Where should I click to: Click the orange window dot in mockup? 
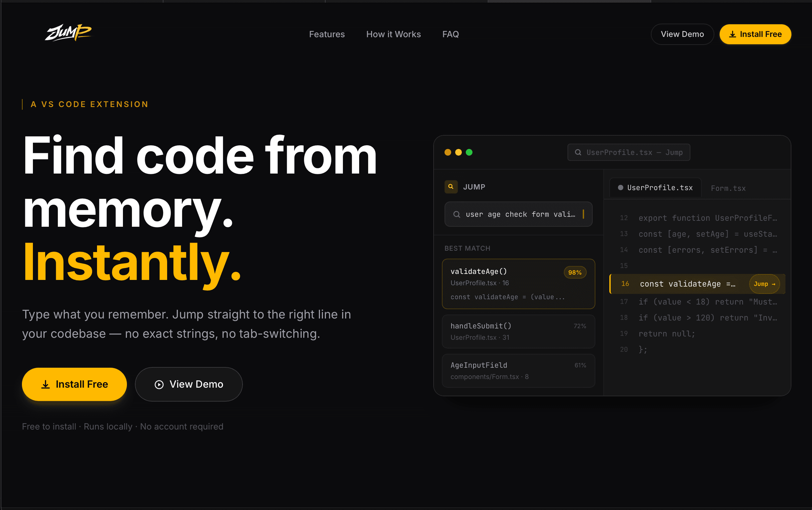(448, 153)
